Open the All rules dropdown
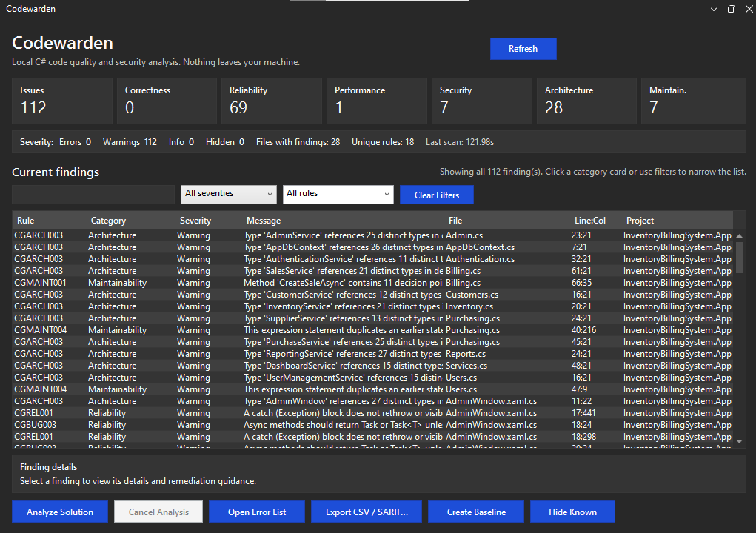 tap(338, 194)
